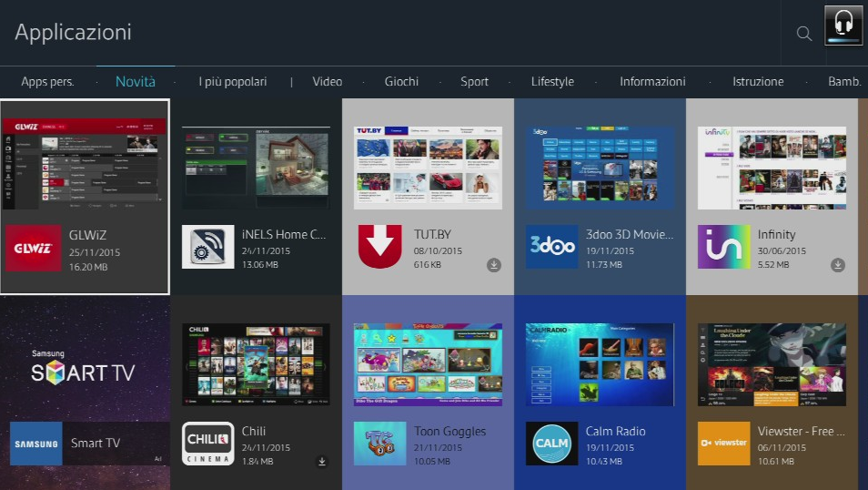Click the 13.06 MB size under iNELS
This screenshot has height=490, width=868.
(x=260, y=264)
